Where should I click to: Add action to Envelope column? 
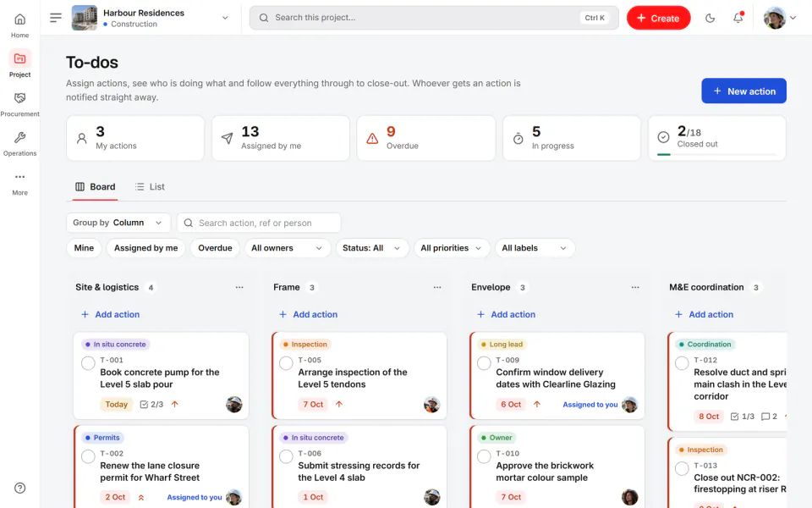506,314
